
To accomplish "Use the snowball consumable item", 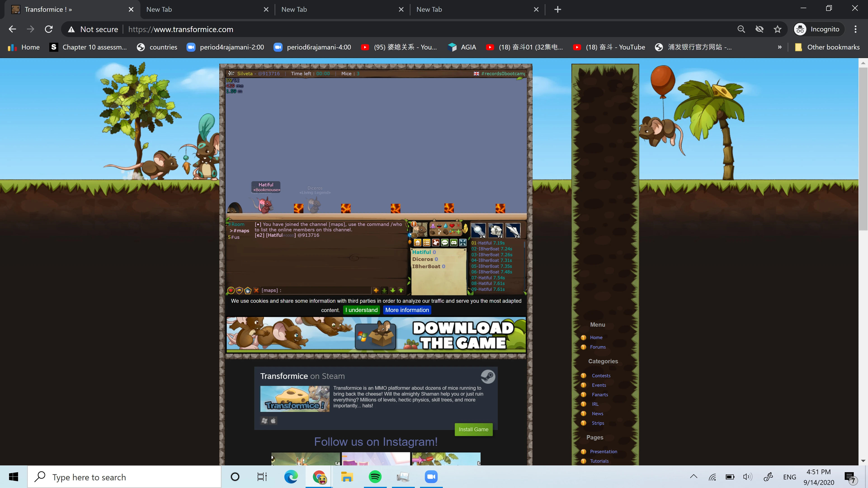I will click(x=478, y=230).
